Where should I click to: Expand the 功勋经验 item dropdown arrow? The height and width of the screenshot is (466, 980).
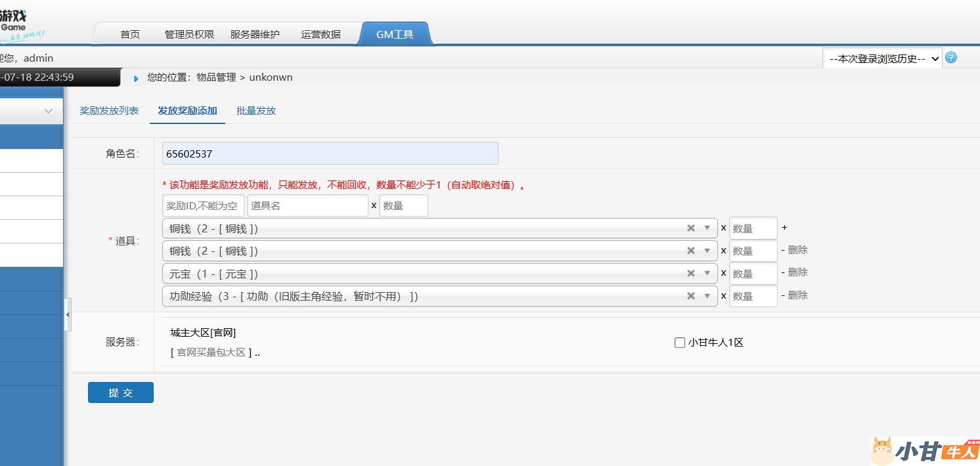tap(707, 296)
